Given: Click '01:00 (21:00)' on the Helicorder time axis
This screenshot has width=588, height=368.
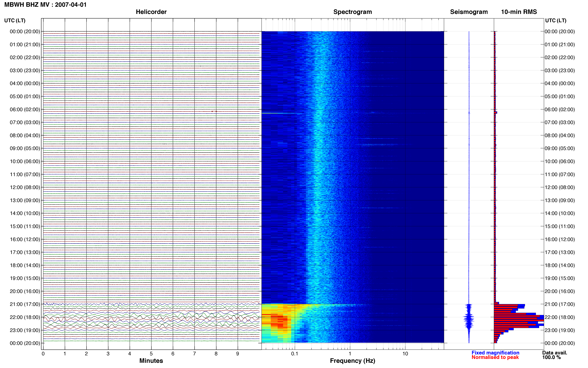Looking at the screenshot, I should pos(25,45).
